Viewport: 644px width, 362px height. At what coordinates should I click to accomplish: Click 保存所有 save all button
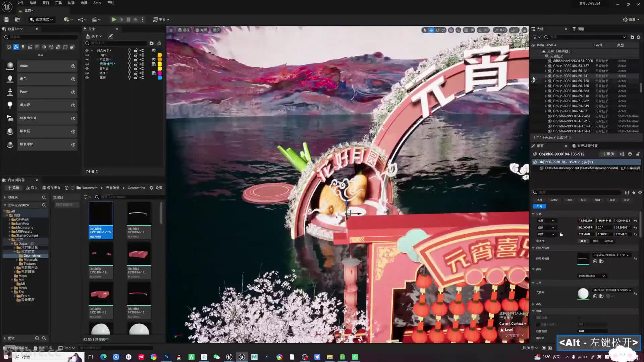(51, 188)
